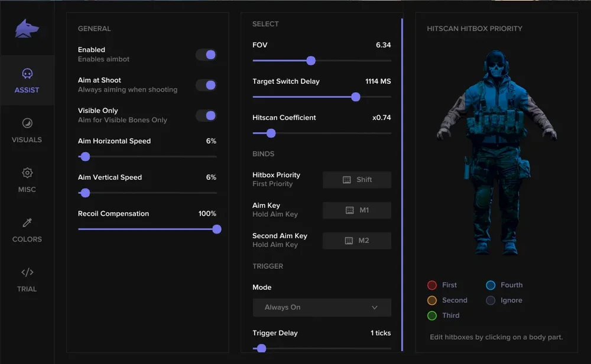Turn off the Visible Only switch
Viewport: 591px width, 364px height.
[x=206, y=115]
